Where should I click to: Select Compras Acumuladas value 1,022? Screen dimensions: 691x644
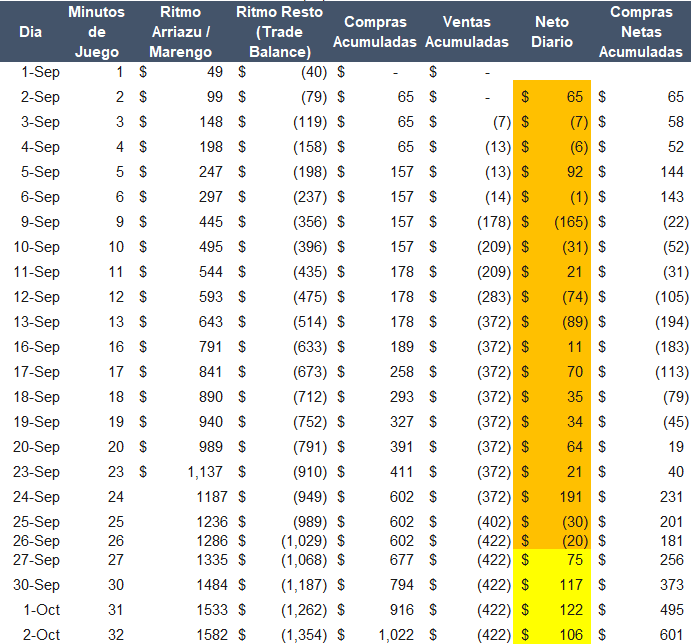click(396, 635)
